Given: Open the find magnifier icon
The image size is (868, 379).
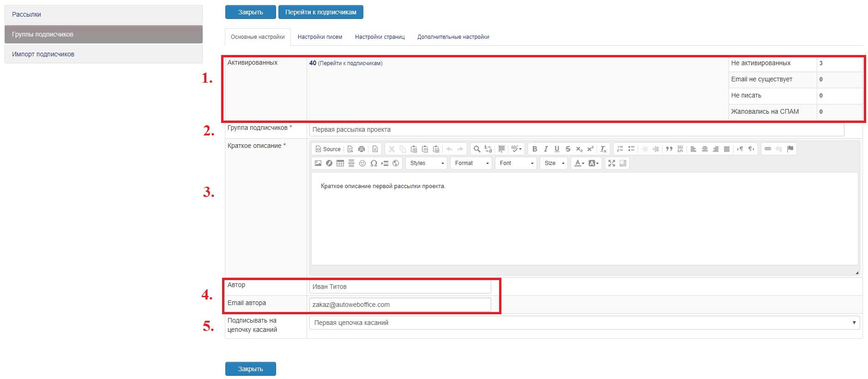Looking at the screenshot, I should pyautogui.click(x=477, y=149).
